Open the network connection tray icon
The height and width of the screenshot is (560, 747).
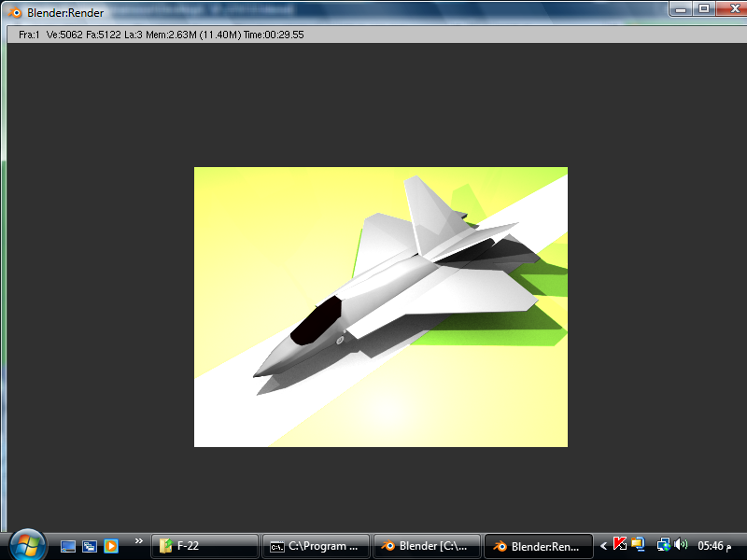pos(664,544)
